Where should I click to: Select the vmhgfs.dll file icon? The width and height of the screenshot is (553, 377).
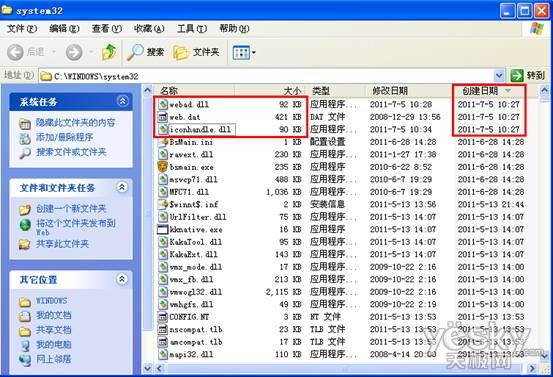(x=163, y=304)
